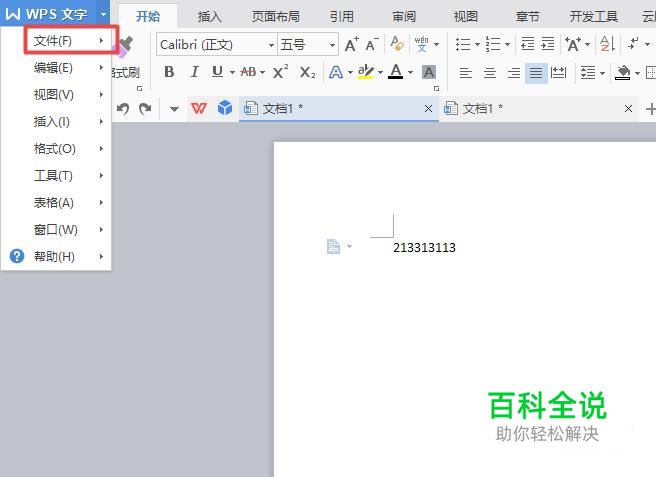Click the distributed alignment icon
656x477 pixels.
pyautogui.click(x=559, y=73)
